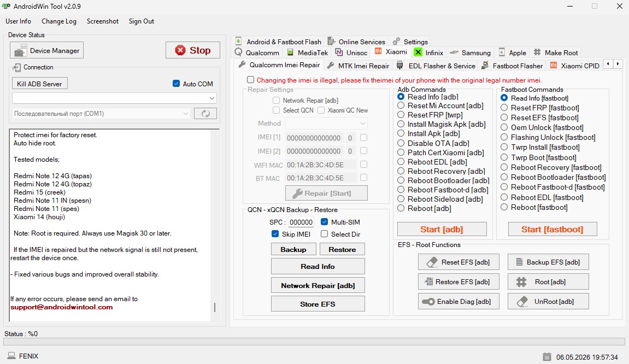629x364 pixels.
Task: Click Root [adb] hash icon button
Action: [x=548, y=281]
